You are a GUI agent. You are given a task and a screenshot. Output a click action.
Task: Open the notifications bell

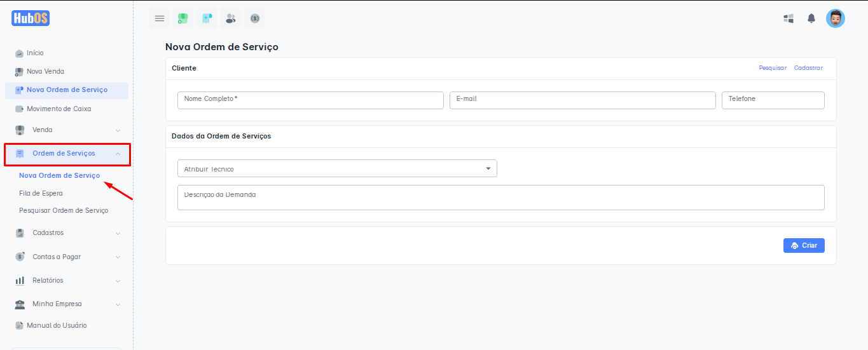(x=811, y=18)
